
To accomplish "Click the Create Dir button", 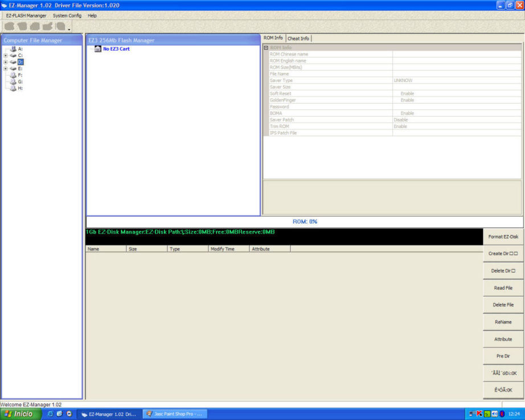I will [503, 254].
